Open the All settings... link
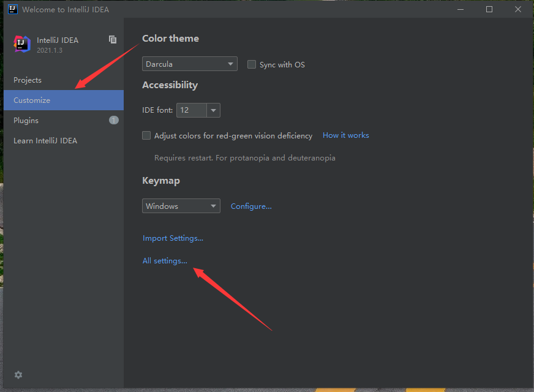 (165, 261)
